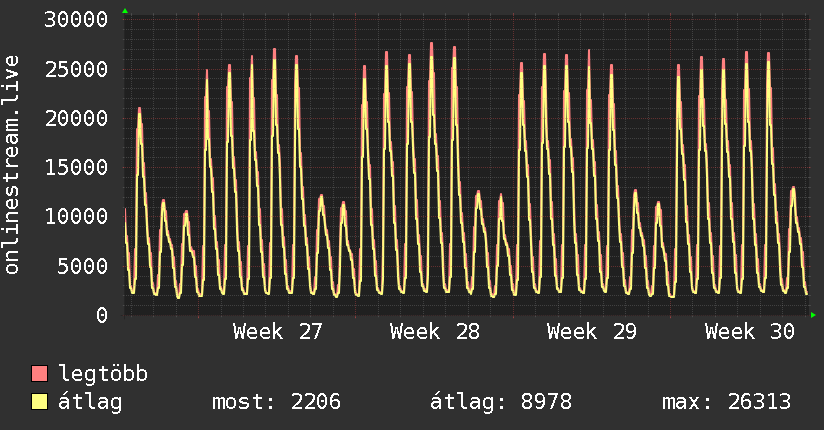Click the yellow átlag legend swatch
This screenshot has width=824, height=430.
point(39,402)
